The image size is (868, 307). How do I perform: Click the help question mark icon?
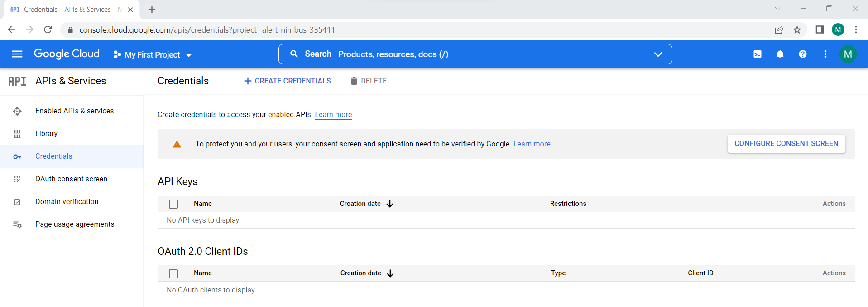pyautogui.click(x=802, y=54)
